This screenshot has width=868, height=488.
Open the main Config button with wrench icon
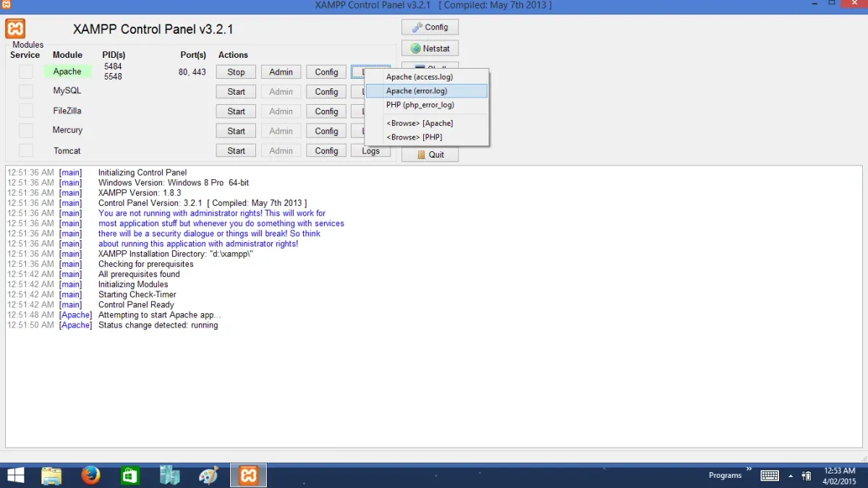(430, 27)
